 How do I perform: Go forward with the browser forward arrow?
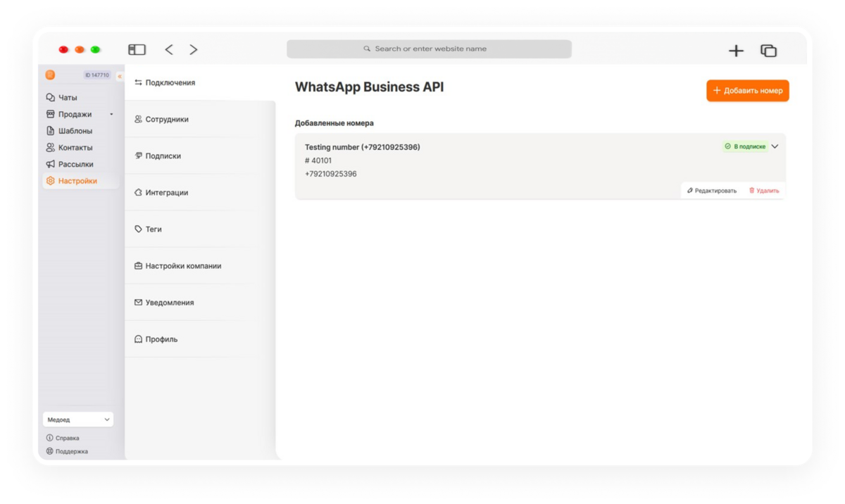pyautogui.click(x=194, y=49)
